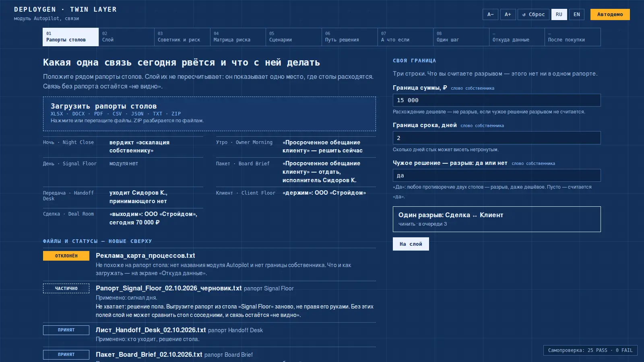Click the 'Загрузить рапорты столов' upload area
The height and width of the screenshot is (362, 644).
[209, 114]
